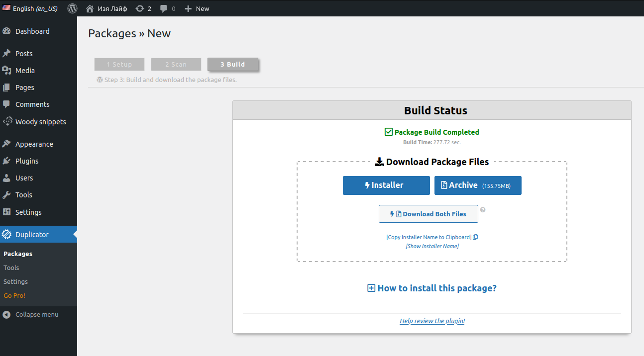The image size is (644, 356).
Task: Expand How to install this package?
Action: click(x=432, y=288)
